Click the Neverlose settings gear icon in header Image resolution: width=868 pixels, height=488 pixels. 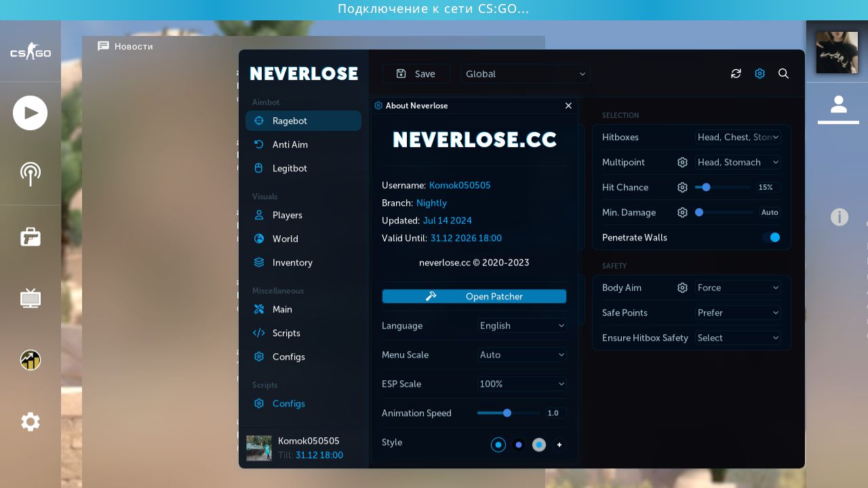[759, 74]
